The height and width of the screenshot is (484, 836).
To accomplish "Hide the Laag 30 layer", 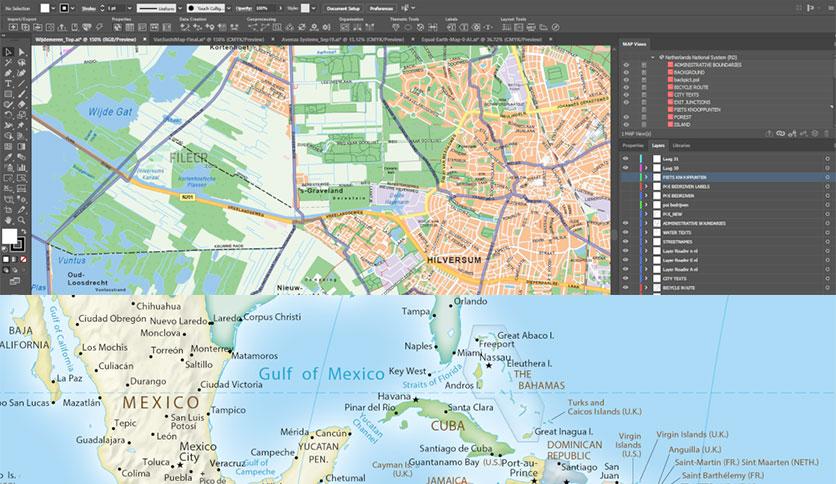I will pyautogui.click(x=626, y=168).
